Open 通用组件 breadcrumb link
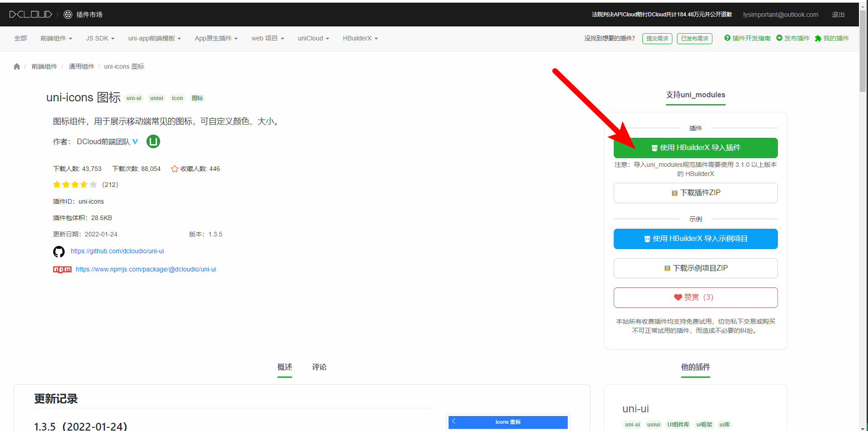This screenshot has height=431, width=868. (x=81, y=66)
